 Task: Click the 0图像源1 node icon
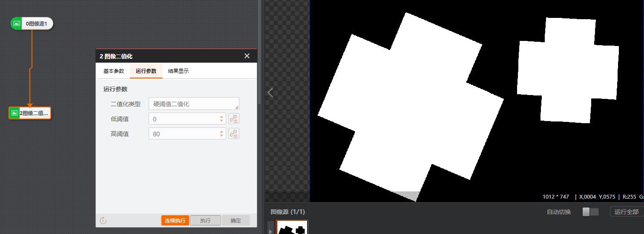coord(17,24)
